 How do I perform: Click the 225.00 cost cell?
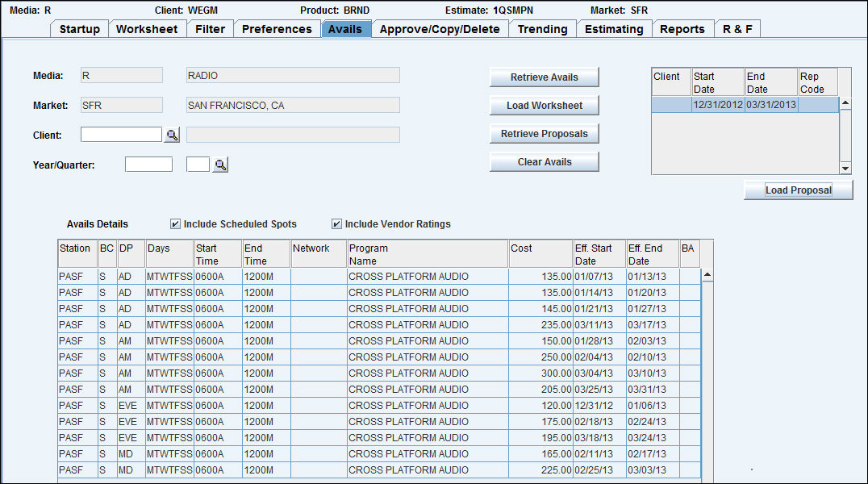(x=540, y=469)
